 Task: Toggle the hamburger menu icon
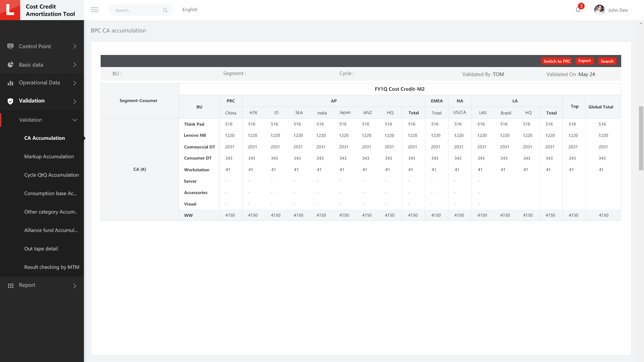click(95, 10)
